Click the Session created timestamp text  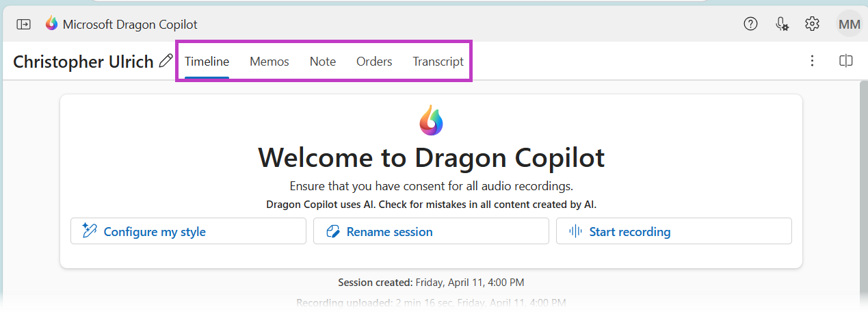coord(431,282)
